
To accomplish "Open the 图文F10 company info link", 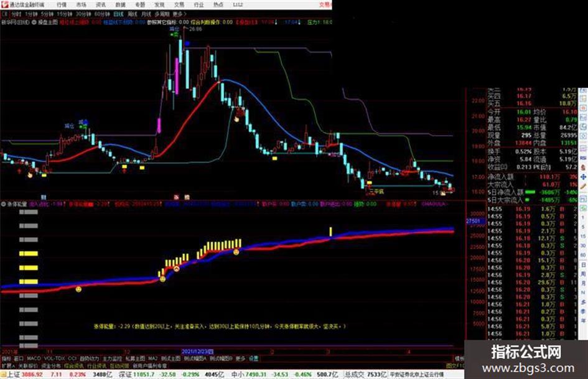I will [x=455, y=365].
